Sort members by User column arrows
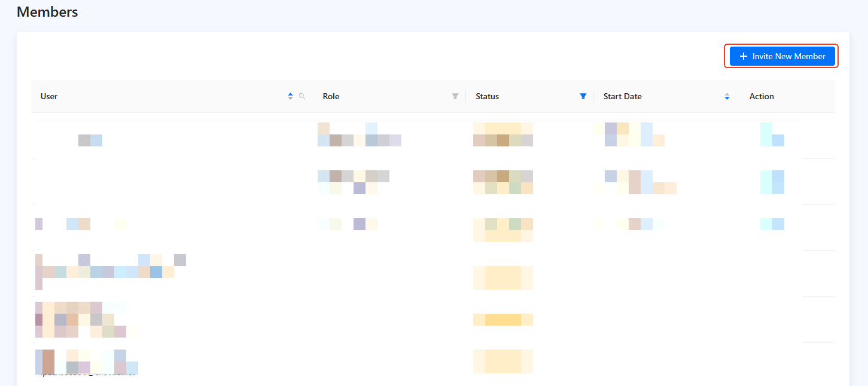The width and height of the screenshot is (868, 386). (x=291, y=96)
